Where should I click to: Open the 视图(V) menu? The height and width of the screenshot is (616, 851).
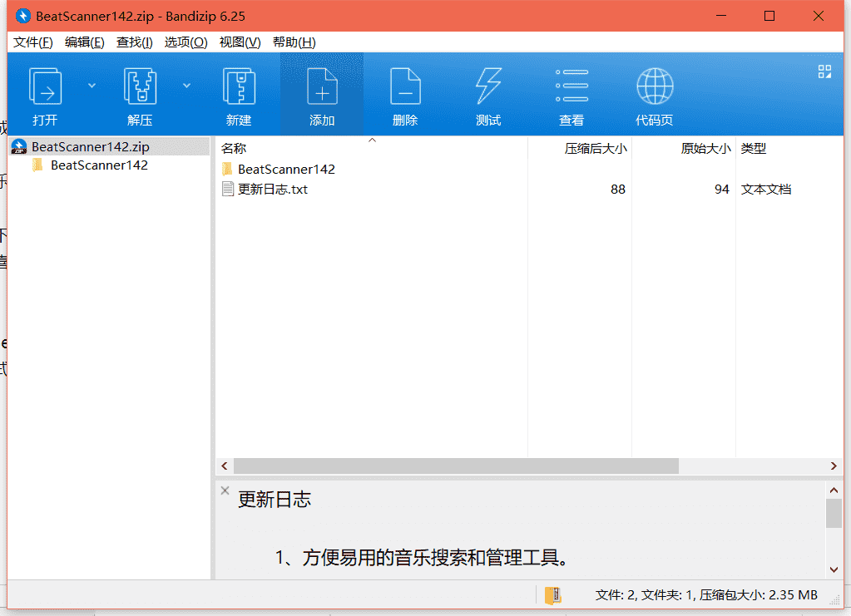coord(240,42)
